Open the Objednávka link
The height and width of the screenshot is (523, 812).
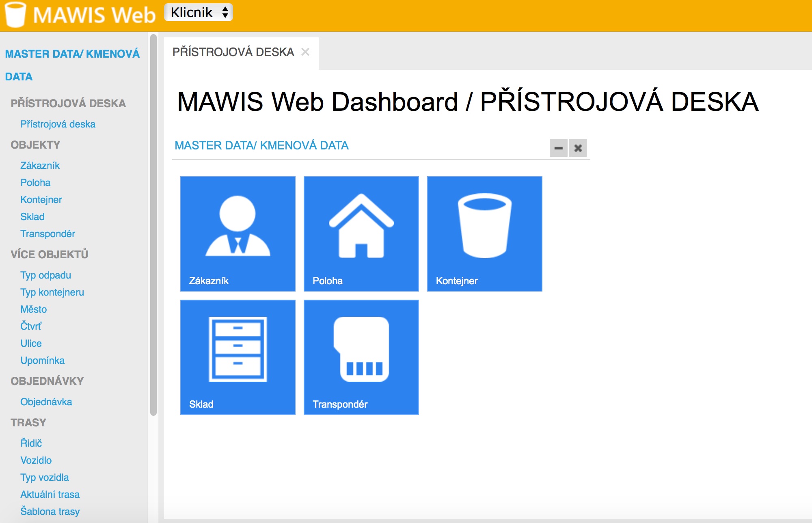coord(46,402)
